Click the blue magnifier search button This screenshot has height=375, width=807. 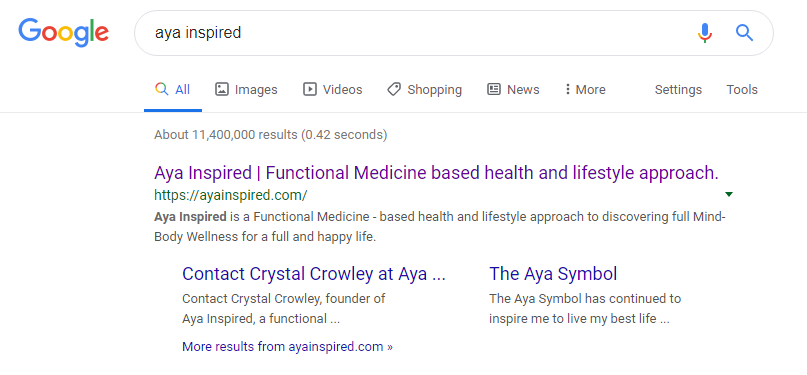click(744, 33)
